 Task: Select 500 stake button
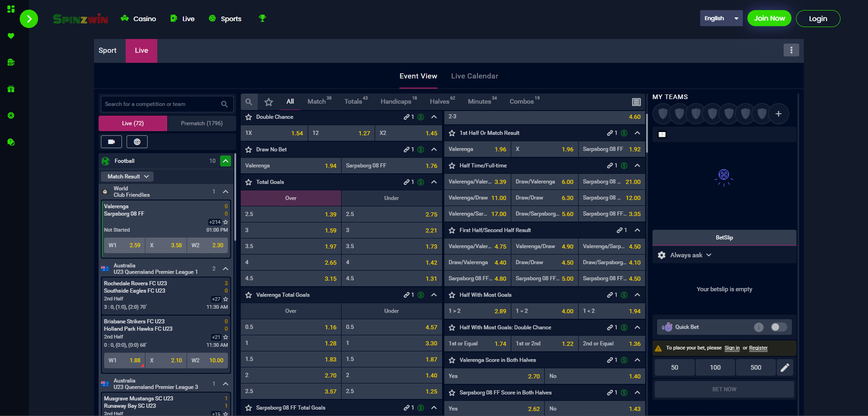point(756,367)
